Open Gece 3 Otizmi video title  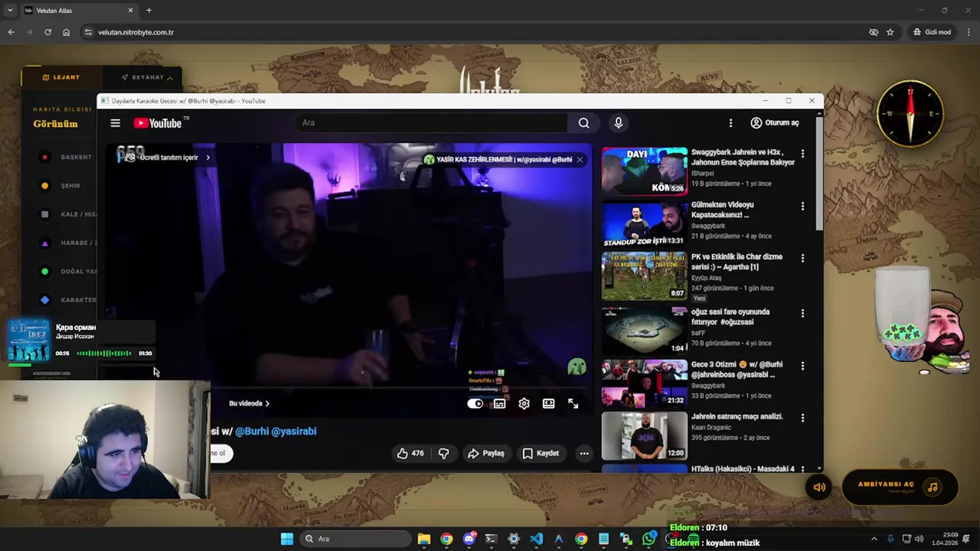[737, 370]
